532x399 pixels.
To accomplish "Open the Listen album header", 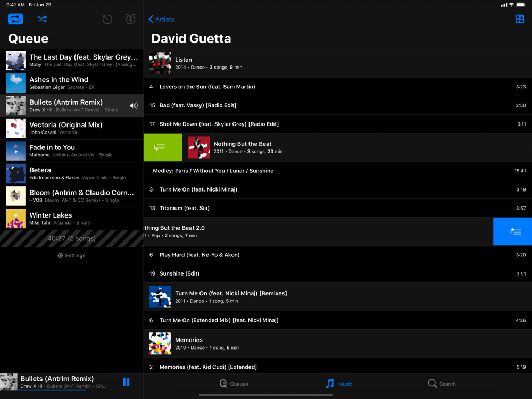I will pyautogui.click(x=338, y=63).
